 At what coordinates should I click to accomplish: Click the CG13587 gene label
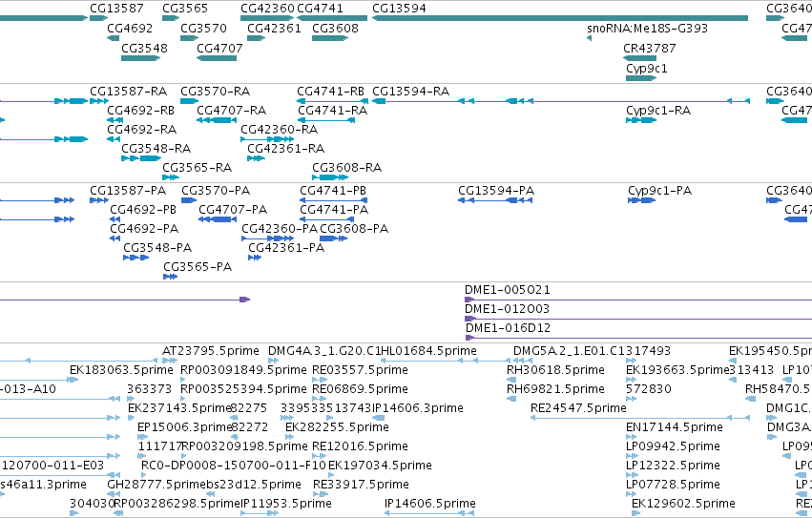(x=116, y=9)
